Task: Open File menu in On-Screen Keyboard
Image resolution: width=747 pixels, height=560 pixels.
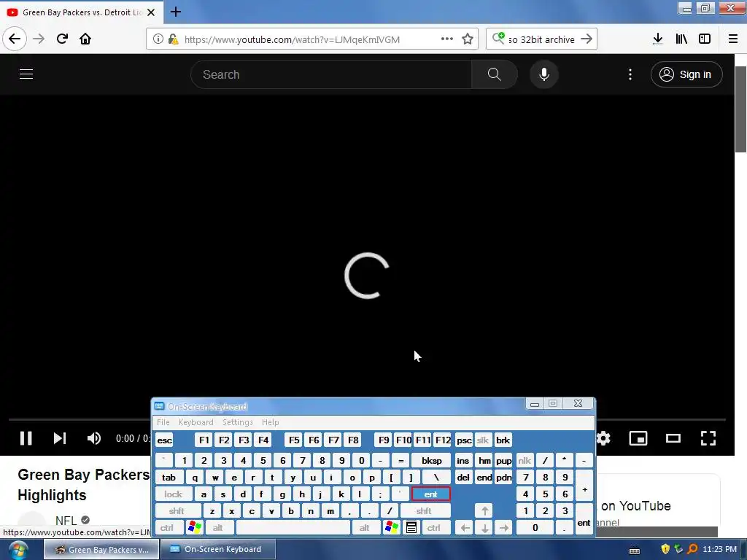Action: click(x=163, y=422)
